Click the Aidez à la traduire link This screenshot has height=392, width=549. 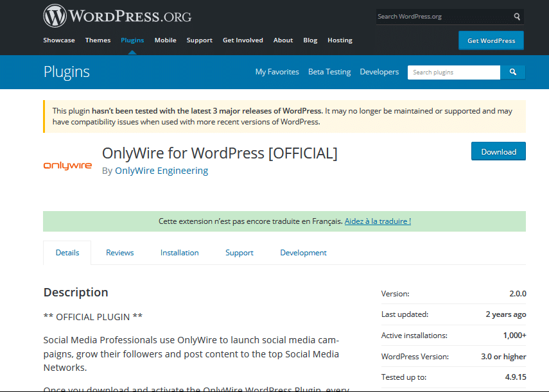click(378, 221)
